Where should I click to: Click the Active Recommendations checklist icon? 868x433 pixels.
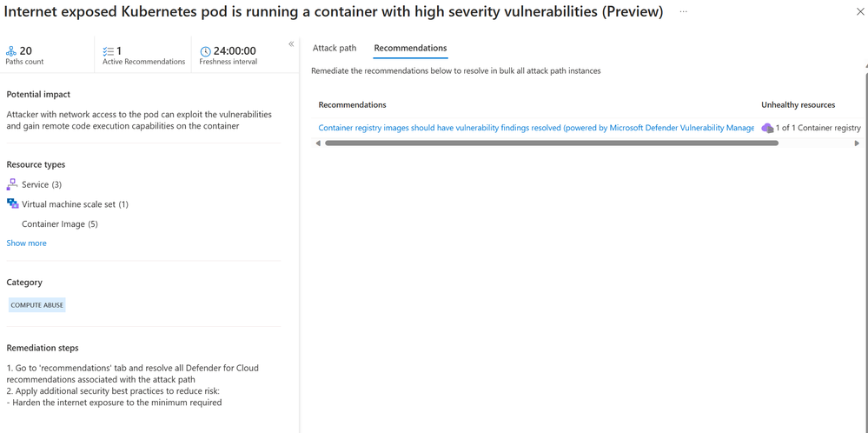tap(109, 51)
